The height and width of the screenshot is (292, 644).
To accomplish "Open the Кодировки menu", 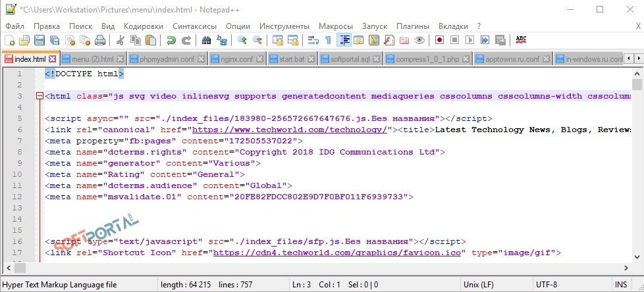I will [x=144, y=26].
